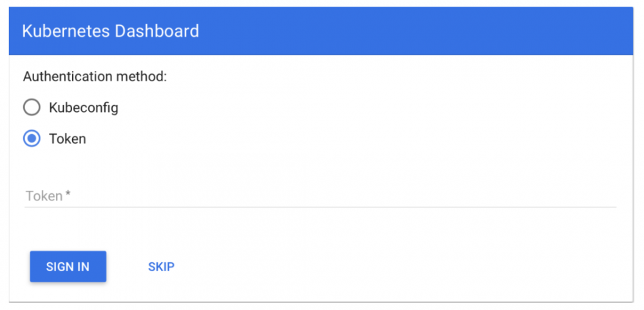Click the "Token" option label beside the radio
Screen dimensions: 644x310
tap(67, 139)
